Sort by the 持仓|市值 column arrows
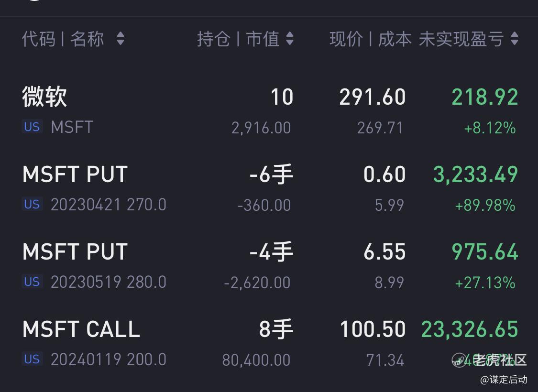Screen dimensions: 538x392 tap(290, 38)
